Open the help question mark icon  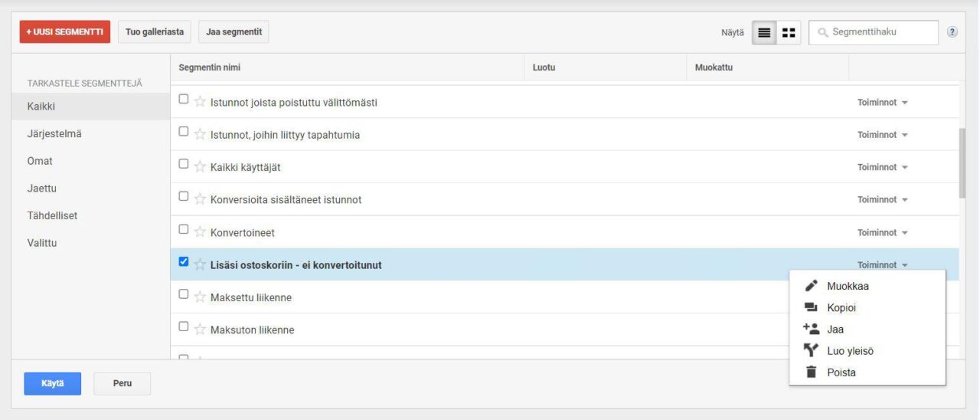click(952, 32)
